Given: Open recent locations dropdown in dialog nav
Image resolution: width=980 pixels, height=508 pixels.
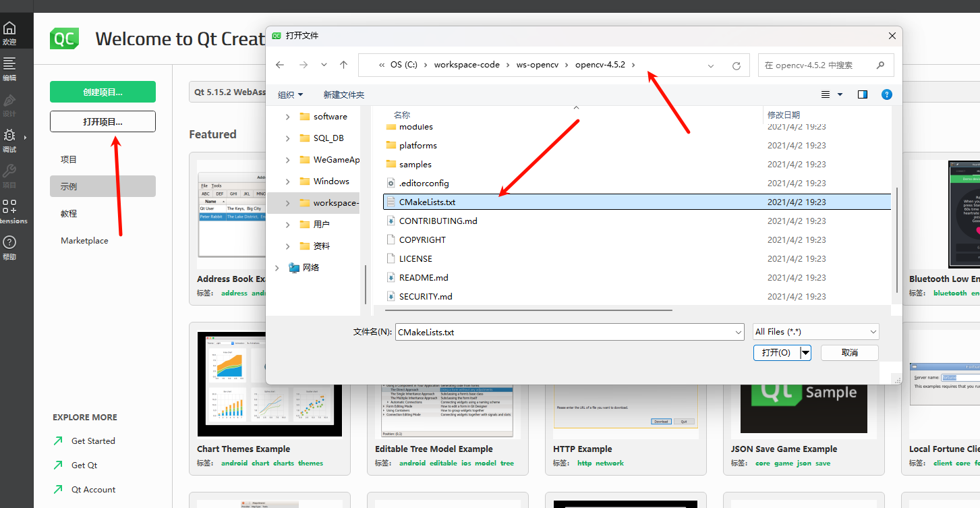Looking at the screenshot, I should click(324, 65).
